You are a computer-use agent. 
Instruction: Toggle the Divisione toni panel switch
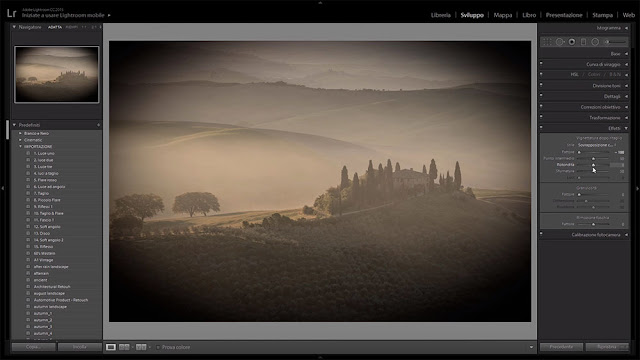click(x=541, y=85)
